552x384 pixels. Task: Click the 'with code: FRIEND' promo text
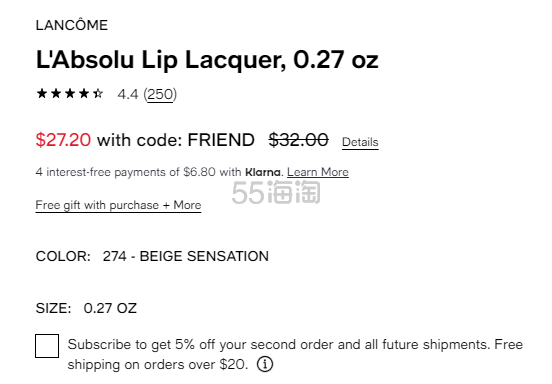click(x=176, y=140)
